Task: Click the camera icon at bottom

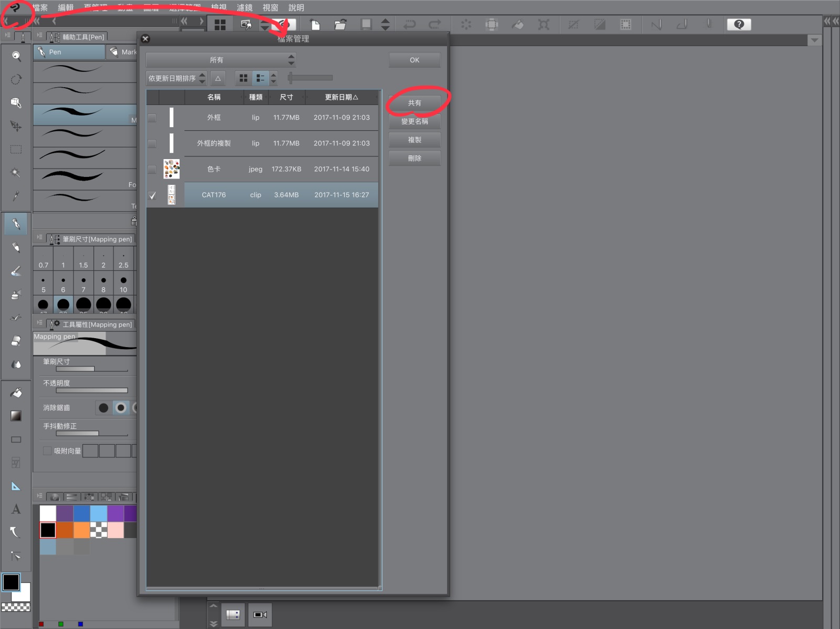Action: [x=260, y=614]
